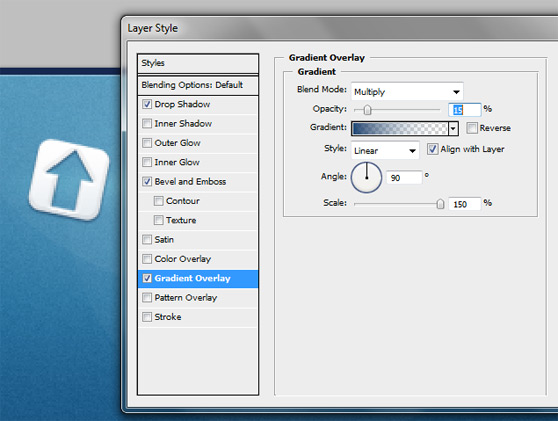
Task: Click the white upload arrow icon
Action: [69, 179]
